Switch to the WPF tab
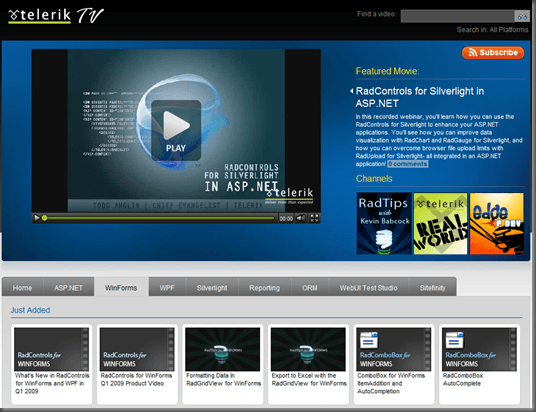This screenshot has height=412, width=536. click(x=167, y=288)
